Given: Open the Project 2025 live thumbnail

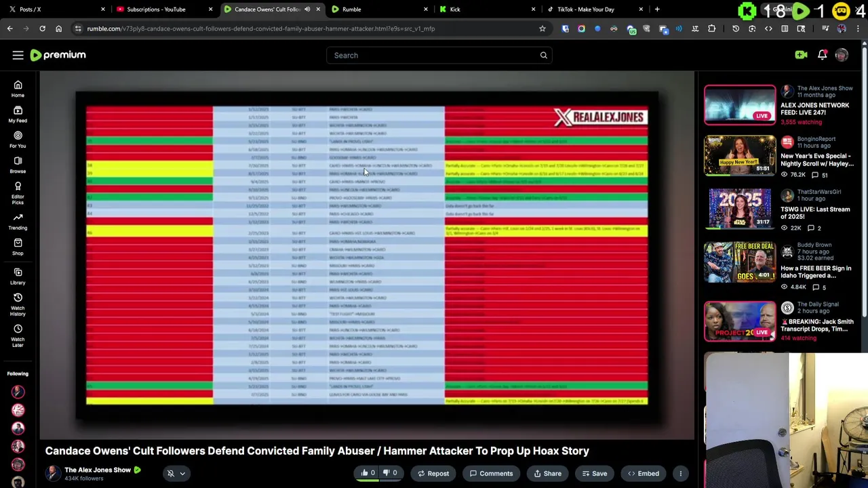Looking at the screenshot, I should (739, 321).
